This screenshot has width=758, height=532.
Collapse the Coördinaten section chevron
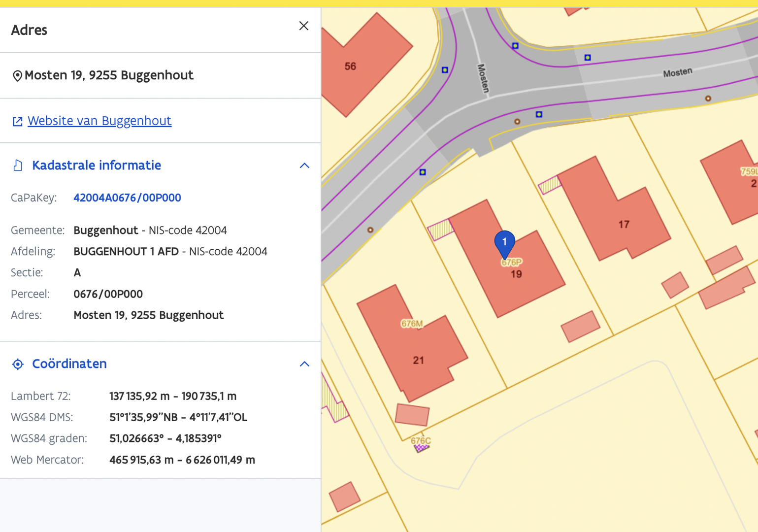(x=304, y=364)
